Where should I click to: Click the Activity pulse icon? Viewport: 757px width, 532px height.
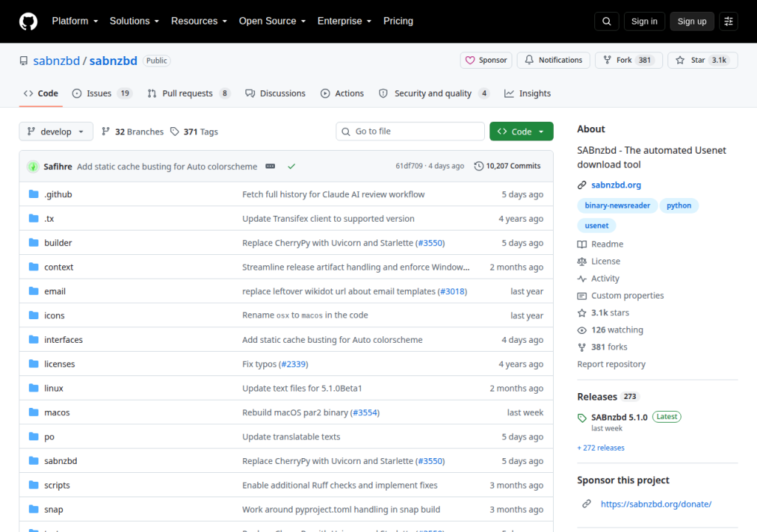tap(582, 279)
